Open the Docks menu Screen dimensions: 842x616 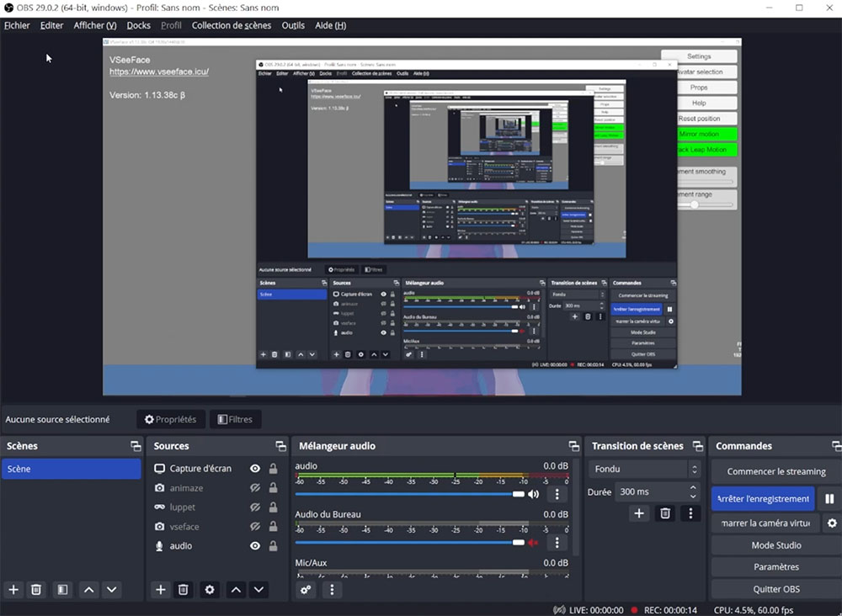click(x=139, y=25)
